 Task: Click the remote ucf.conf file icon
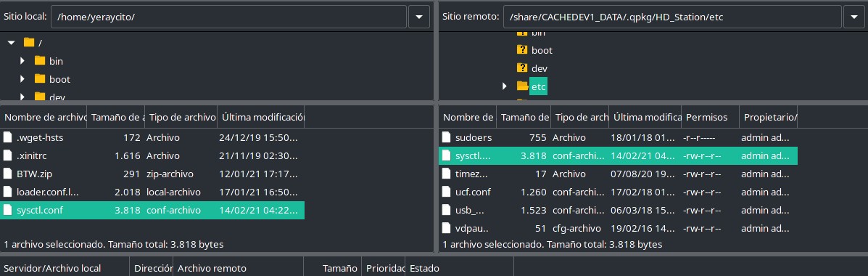[446, 192]
